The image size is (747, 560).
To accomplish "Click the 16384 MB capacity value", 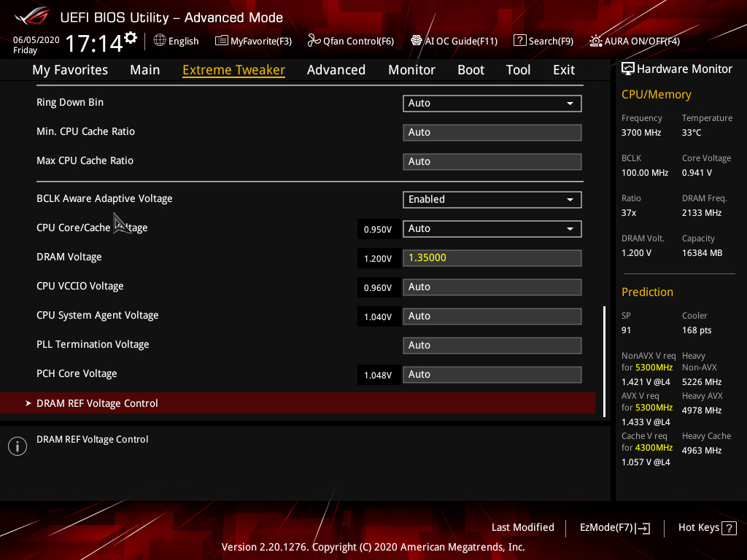I will click(x=702, y=253).
